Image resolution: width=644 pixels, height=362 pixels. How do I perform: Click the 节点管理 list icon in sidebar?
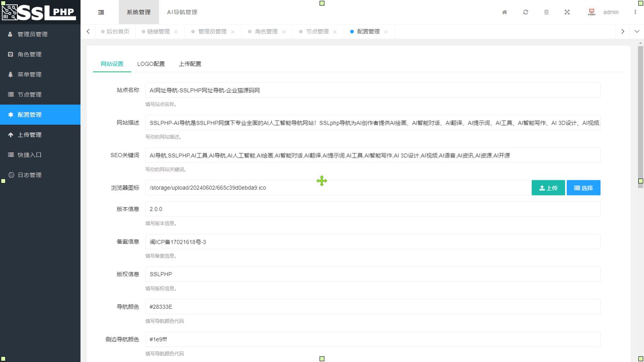tap(10, 95)
